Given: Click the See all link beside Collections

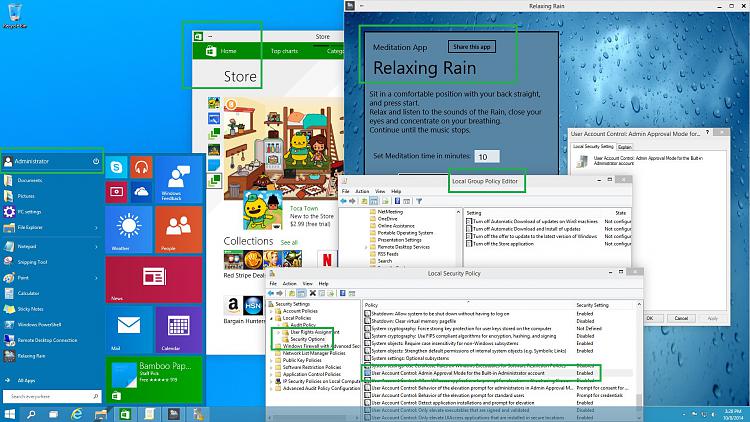Looking at the screenshot, I should pyautogui.click(x=289, y=243).
